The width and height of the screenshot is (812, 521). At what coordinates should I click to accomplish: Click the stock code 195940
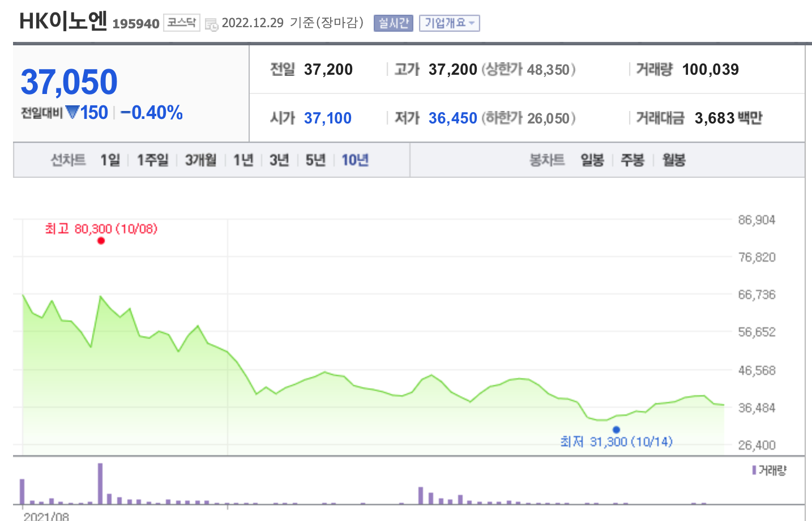click(x=136, y=24)
